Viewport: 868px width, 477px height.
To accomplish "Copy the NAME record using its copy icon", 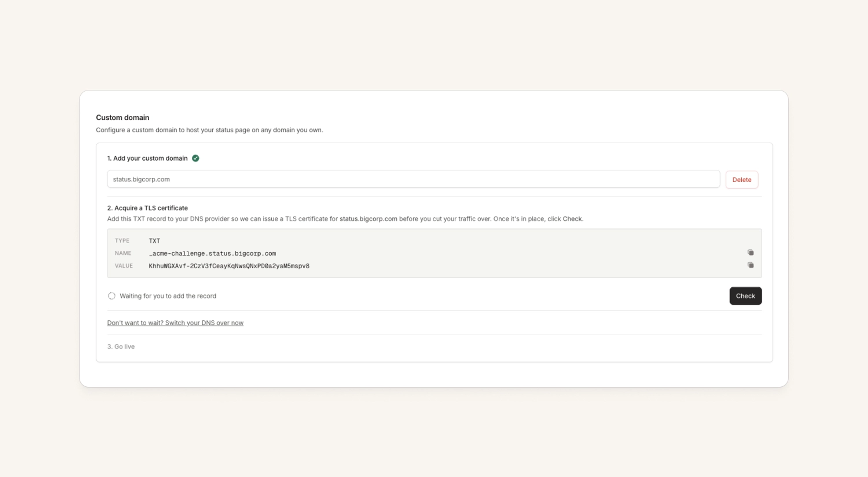I will click(750, 253).
